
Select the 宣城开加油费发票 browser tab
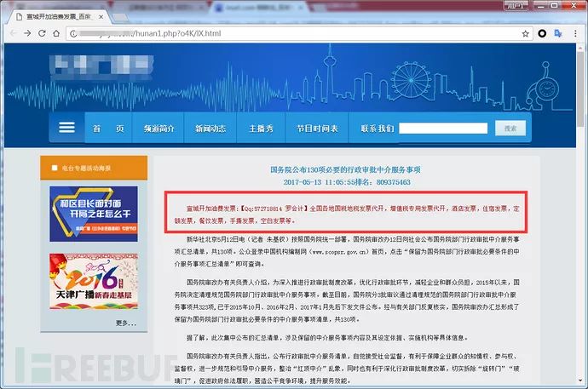tap(58, 17)
